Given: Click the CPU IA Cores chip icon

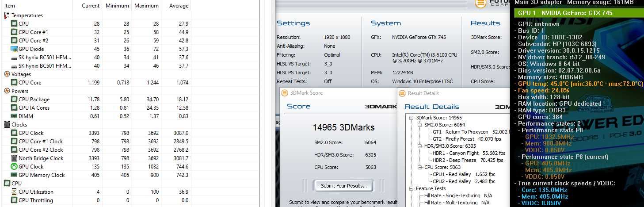Looking at the screenshot, I should (14, 108).
